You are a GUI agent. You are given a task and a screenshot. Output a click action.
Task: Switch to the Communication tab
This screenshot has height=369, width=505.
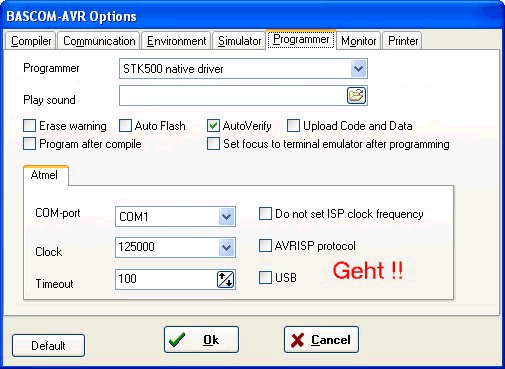[99, 41]
